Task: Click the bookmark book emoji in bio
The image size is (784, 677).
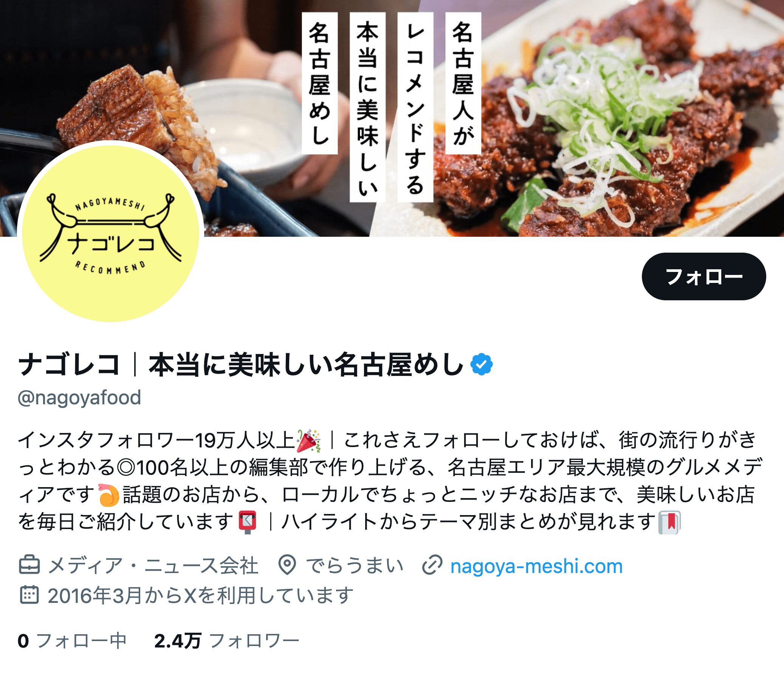Action: [669, 522]
